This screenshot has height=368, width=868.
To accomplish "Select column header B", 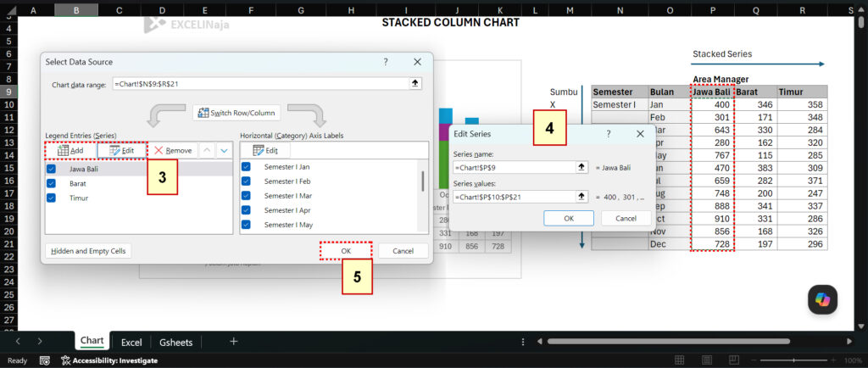I will coord(75,10).
